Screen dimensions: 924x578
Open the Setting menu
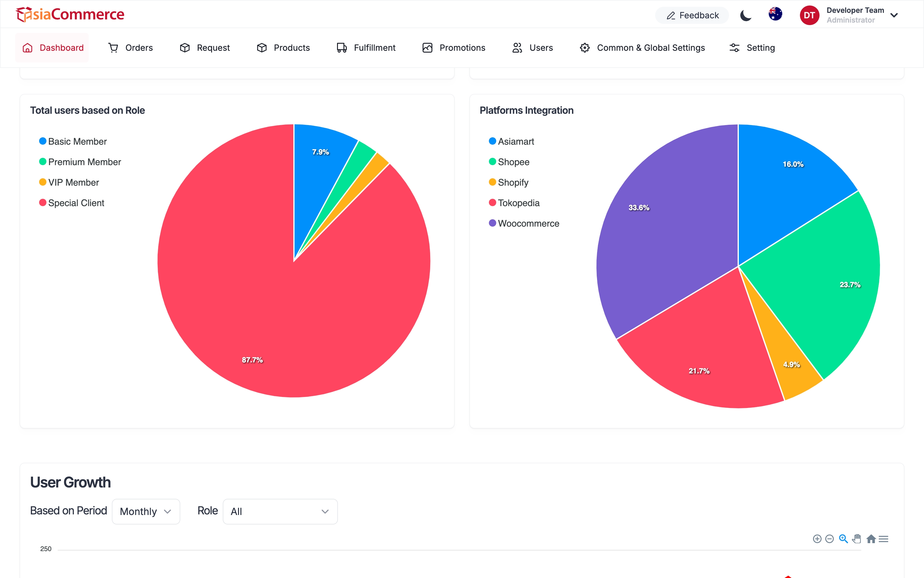pos(752,48)
